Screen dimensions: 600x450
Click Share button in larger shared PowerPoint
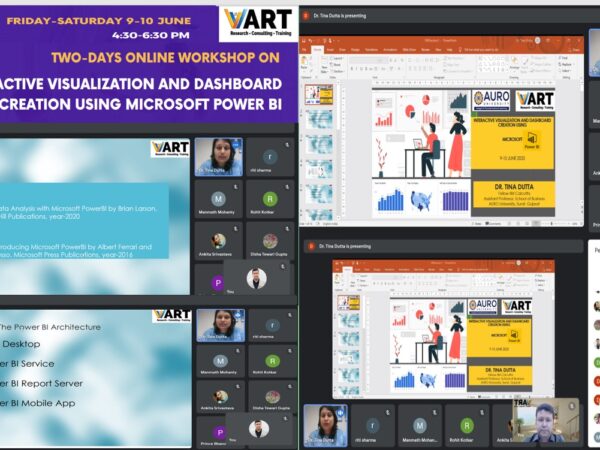click(574, 50)
